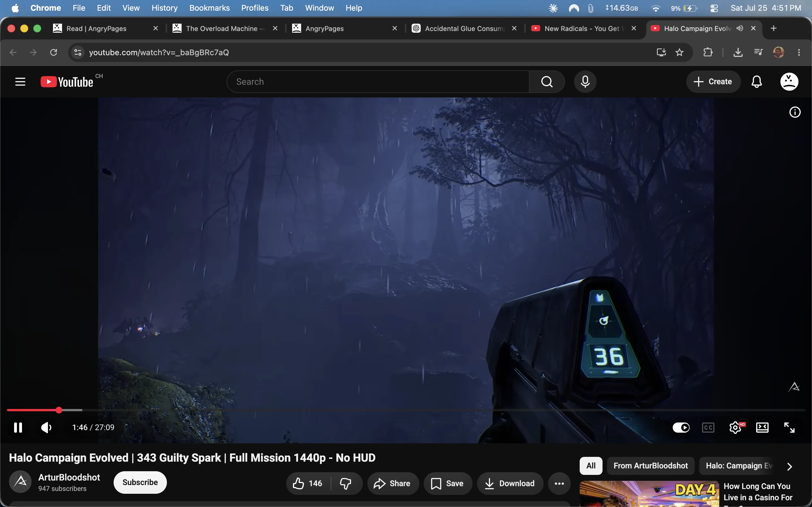Viewport: 812px width, 507px height.
Task: Pause the playing video
Action: (x=18, y=428)
